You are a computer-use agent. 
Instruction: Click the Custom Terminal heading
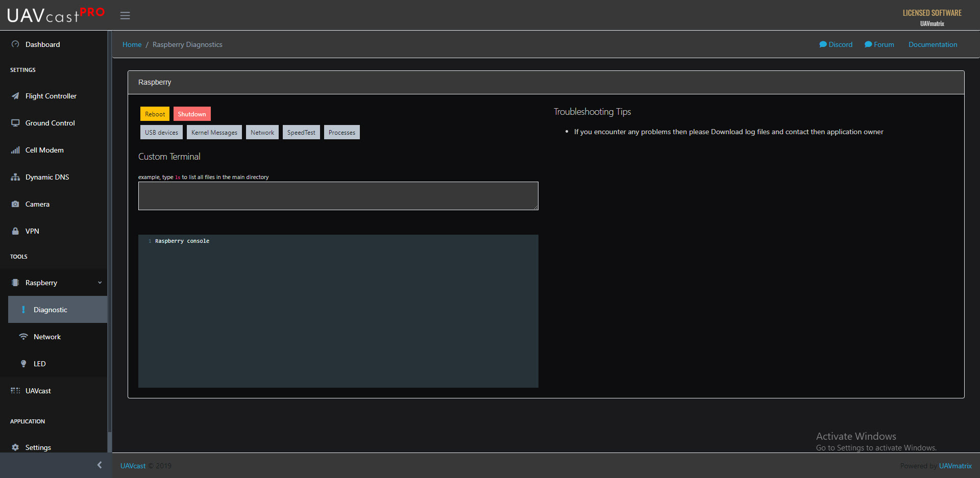pos(169,157)
